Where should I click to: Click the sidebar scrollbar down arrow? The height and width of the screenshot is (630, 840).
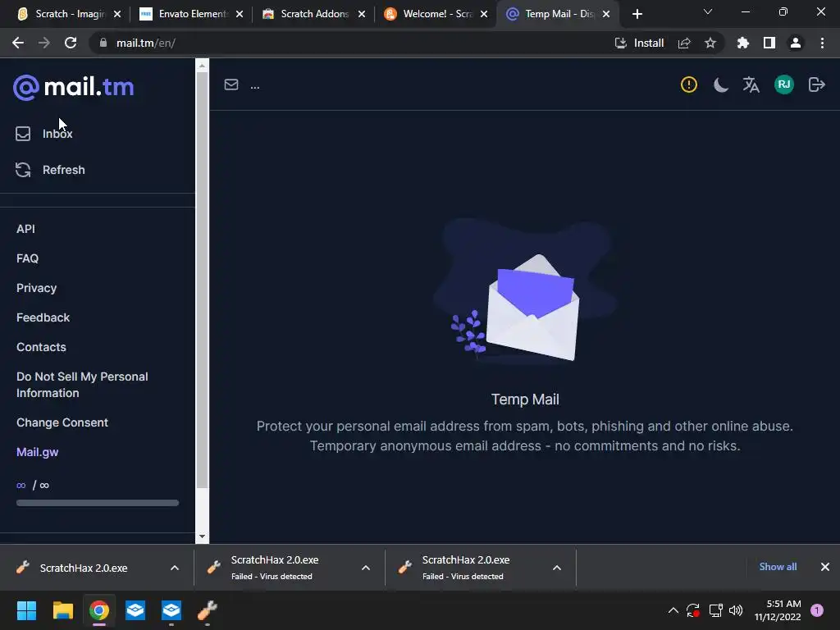202,536
